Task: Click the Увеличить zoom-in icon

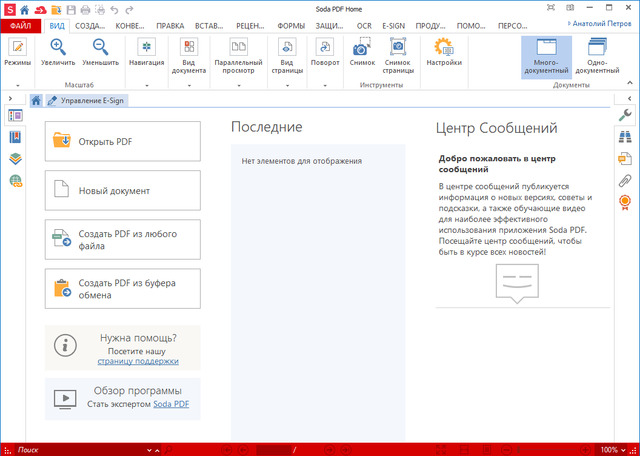Action: point(58,47)
